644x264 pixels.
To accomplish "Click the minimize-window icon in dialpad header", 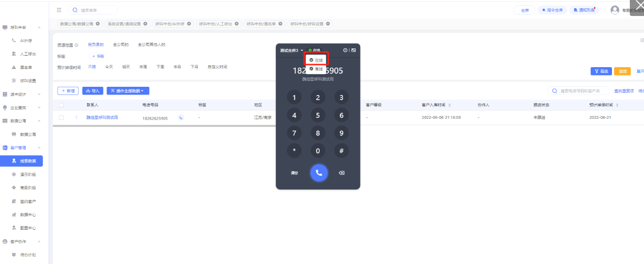I will pos(354,50).
